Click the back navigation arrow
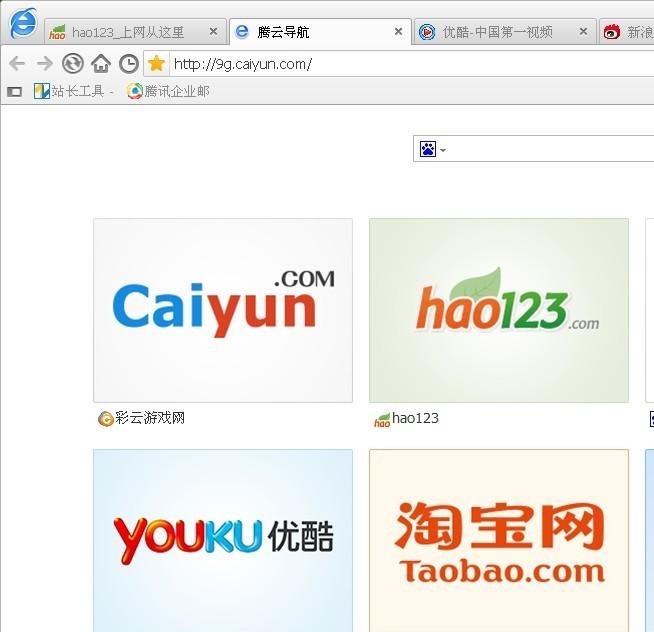 pos(17,64)
